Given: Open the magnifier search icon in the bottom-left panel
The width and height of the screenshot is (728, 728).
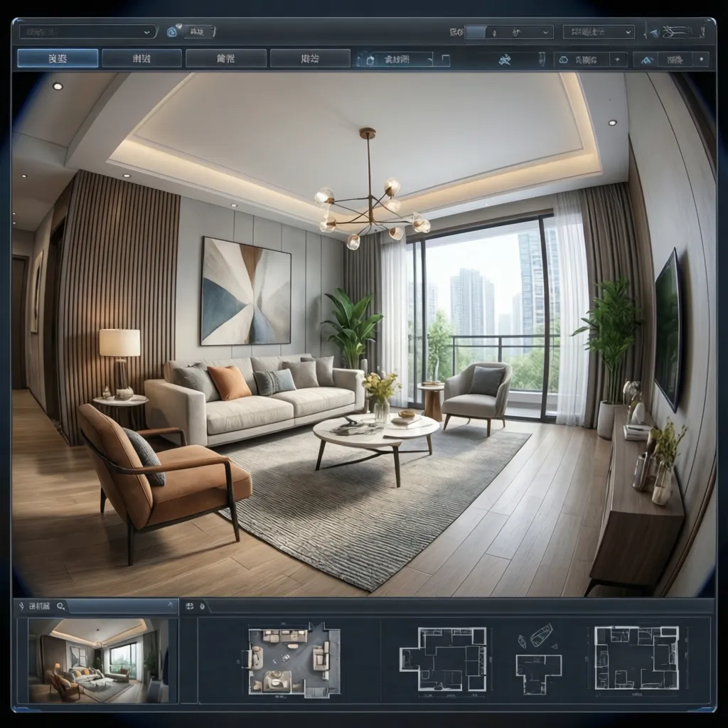Looking at the screenshot, I should [60, 606].
